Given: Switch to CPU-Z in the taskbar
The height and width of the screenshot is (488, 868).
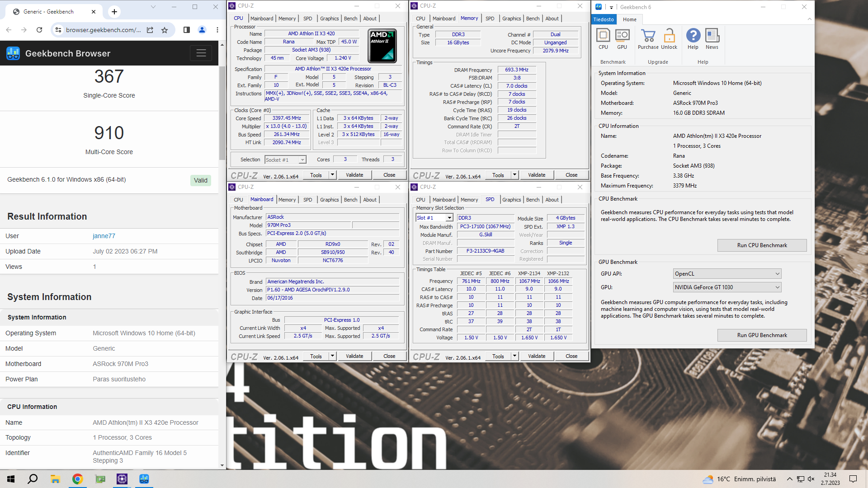Looking at the screenshot, I should click(122, 479).
